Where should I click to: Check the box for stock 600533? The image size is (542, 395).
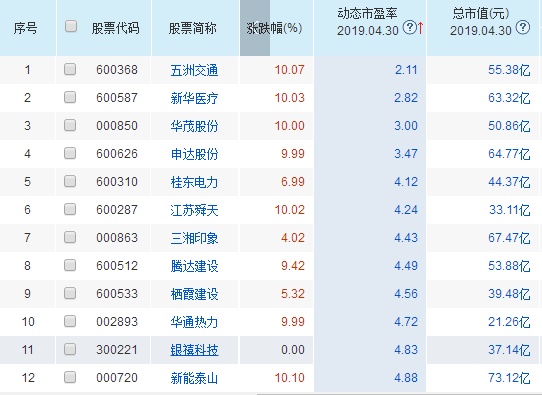[70, 293]
